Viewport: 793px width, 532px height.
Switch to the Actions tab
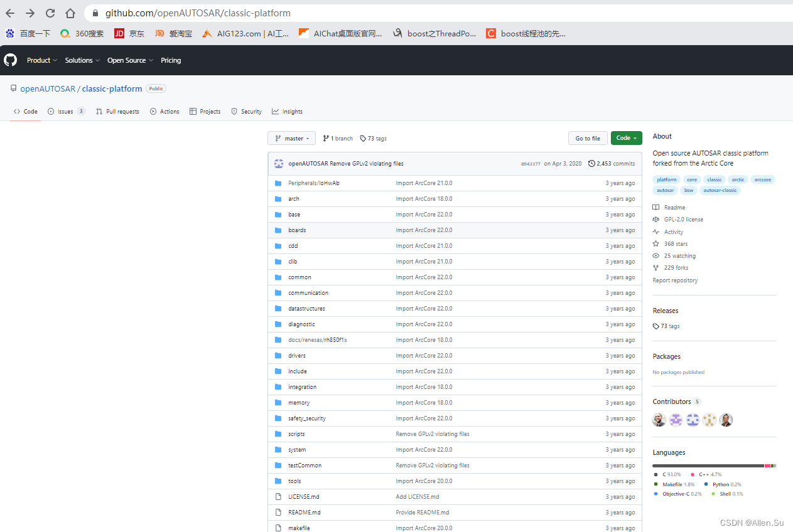[x=165, y=112]
